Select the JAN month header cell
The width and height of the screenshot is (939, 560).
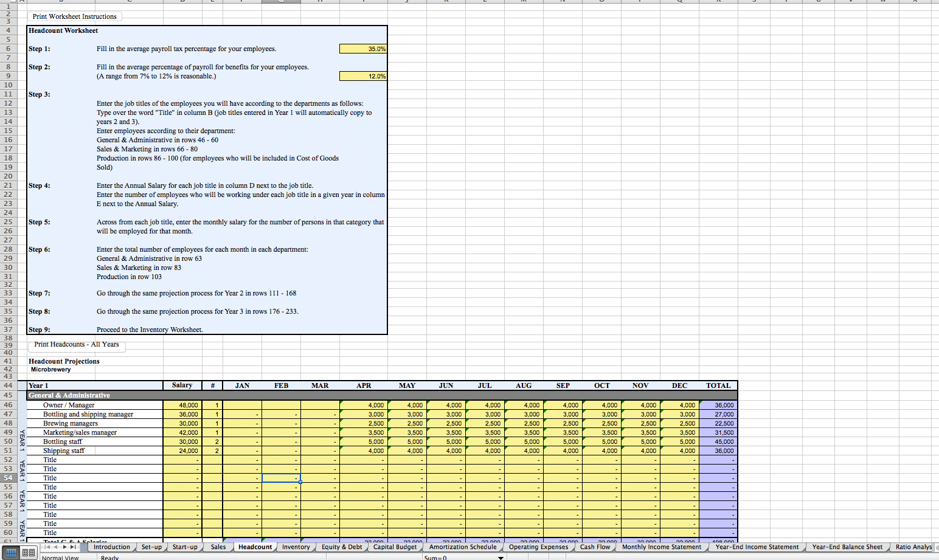tap(242, 385)
